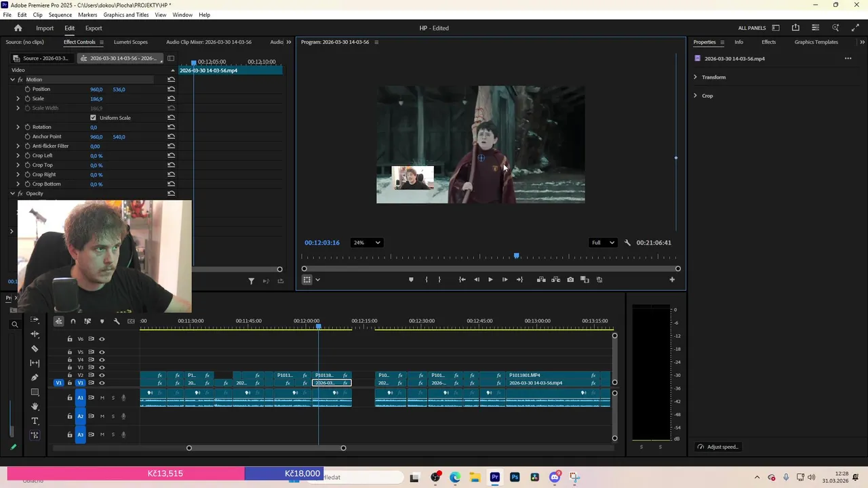Screen dimensions: 868x488
Task: Collapse the Opacity effect group
Action: pyautogui.click(x=12, y=193)
